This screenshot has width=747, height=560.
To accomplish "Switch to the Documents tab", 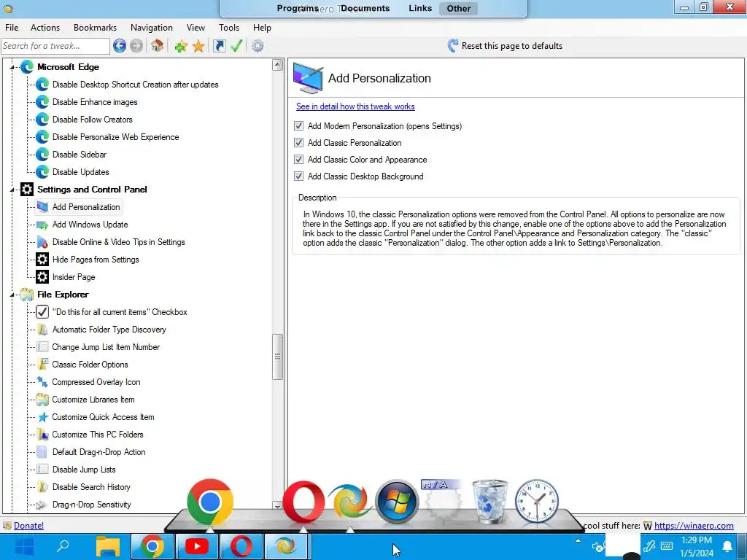I will pyautogui.click(x=365, y=8).
